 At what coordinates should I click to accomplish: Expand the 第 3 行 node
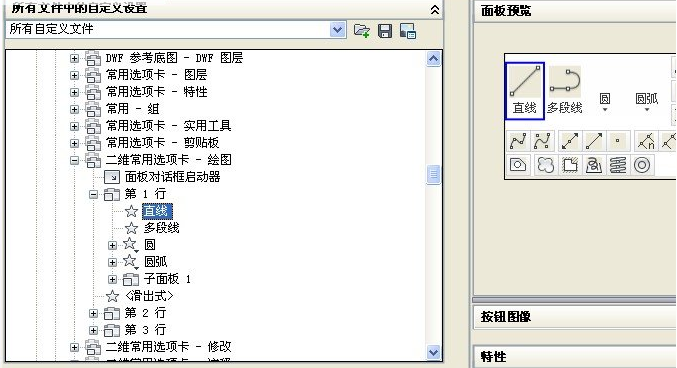tap(93, 330)
